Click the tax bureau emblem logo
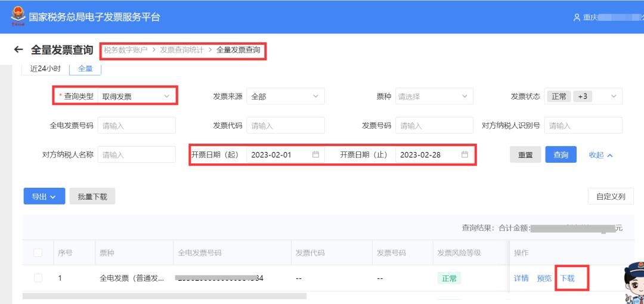This screenshot has height=304, width=644. (18, 17)
